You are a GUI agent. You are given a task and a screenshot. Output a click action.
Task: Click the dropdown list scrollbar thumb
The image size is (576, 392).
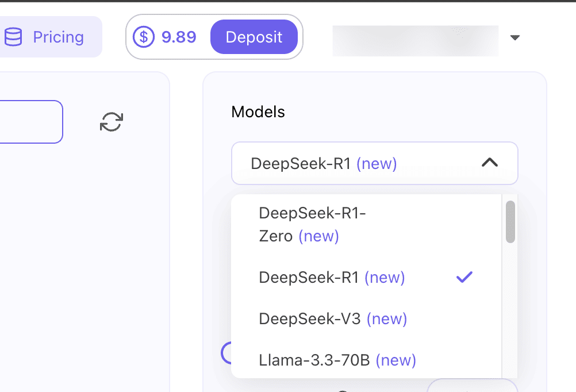coord(510,221)
